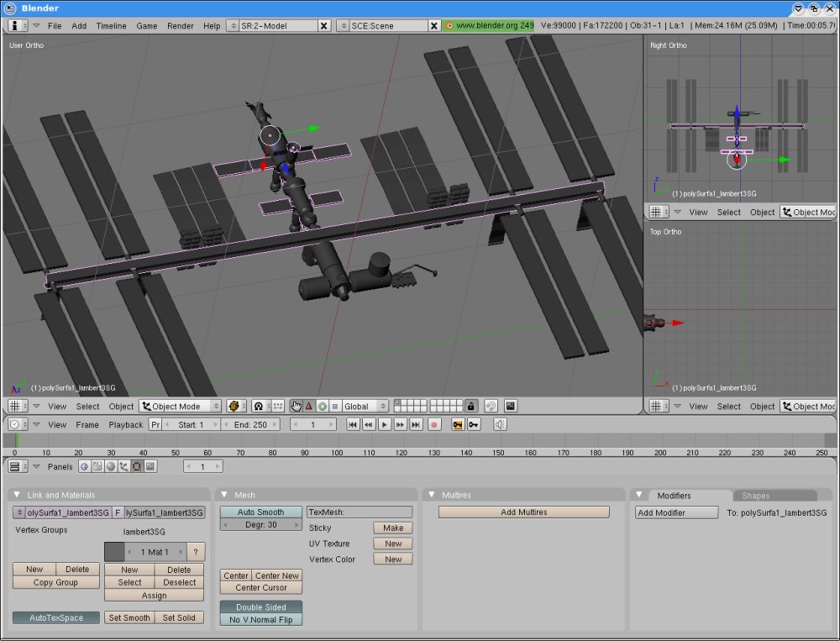Click the record button in timeline
Screen dimensions: 840x641
coord(434,424)
